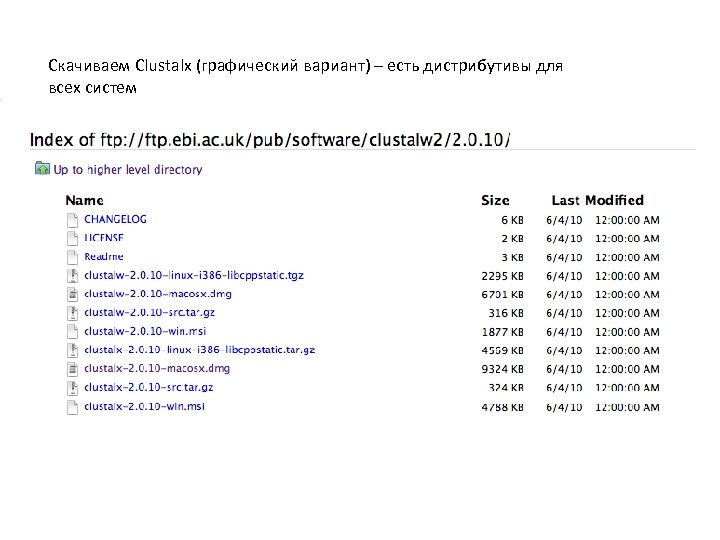
Task: Sort listing by Name column header
Action: point(85,200)
